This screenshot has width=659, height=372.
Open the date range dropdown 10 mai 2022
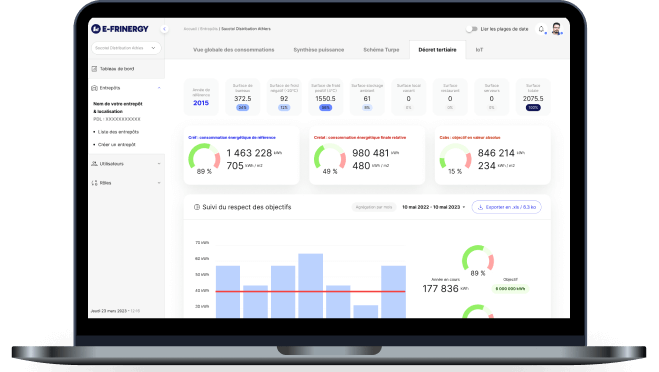point(433,207)
